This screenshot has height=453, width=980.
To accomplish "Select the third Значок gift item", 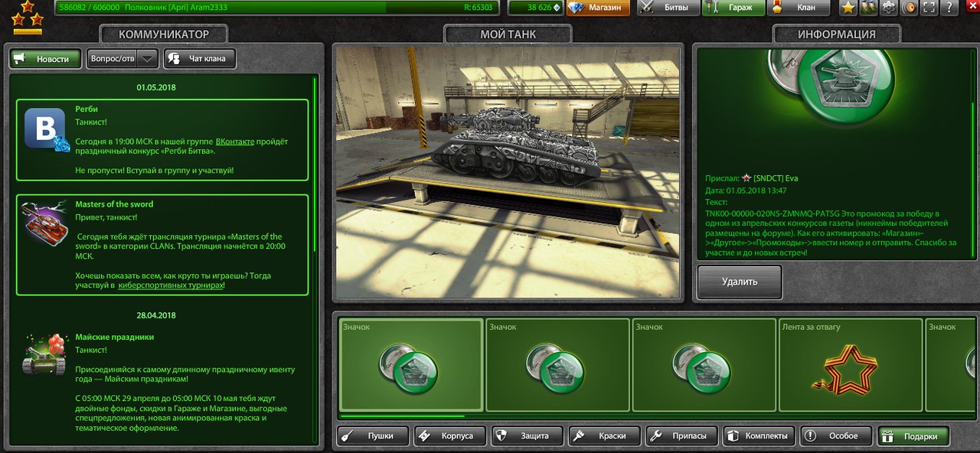I will click(704, 365).
